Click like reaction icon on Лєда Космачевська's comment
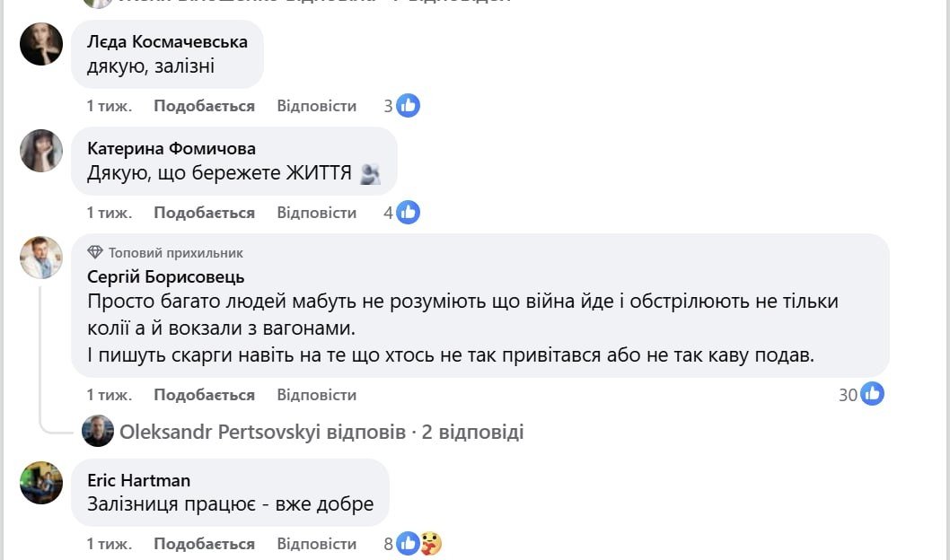950x560 pixels. pos(409,106)
